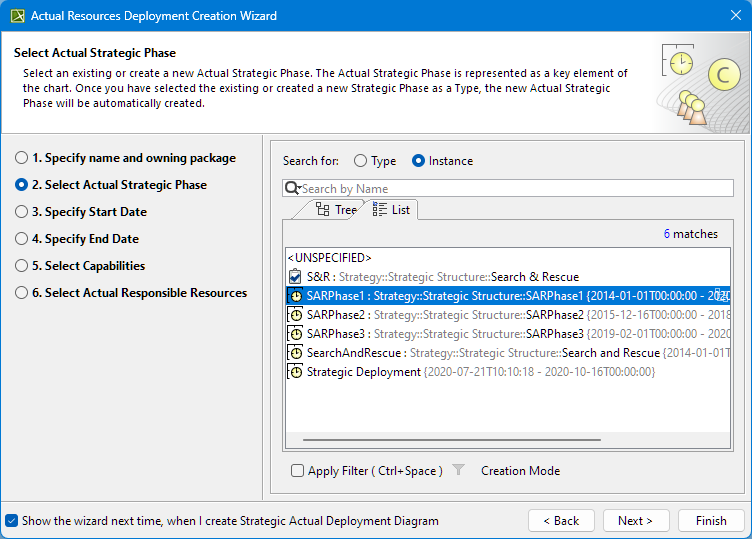The image size is (752, 539).
Task: Click the S&R list item icon
Action: click(x=295, y=277)
